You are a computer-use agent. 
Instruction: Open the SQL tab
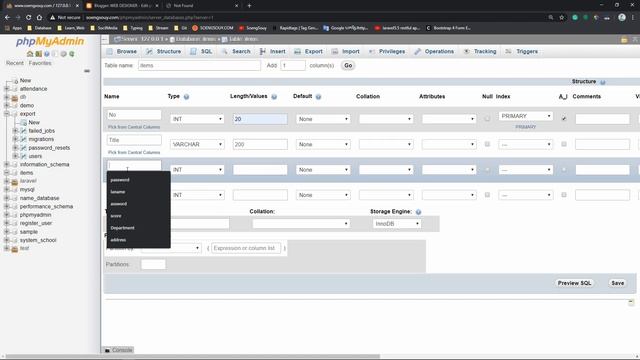[x=201, y=51]
